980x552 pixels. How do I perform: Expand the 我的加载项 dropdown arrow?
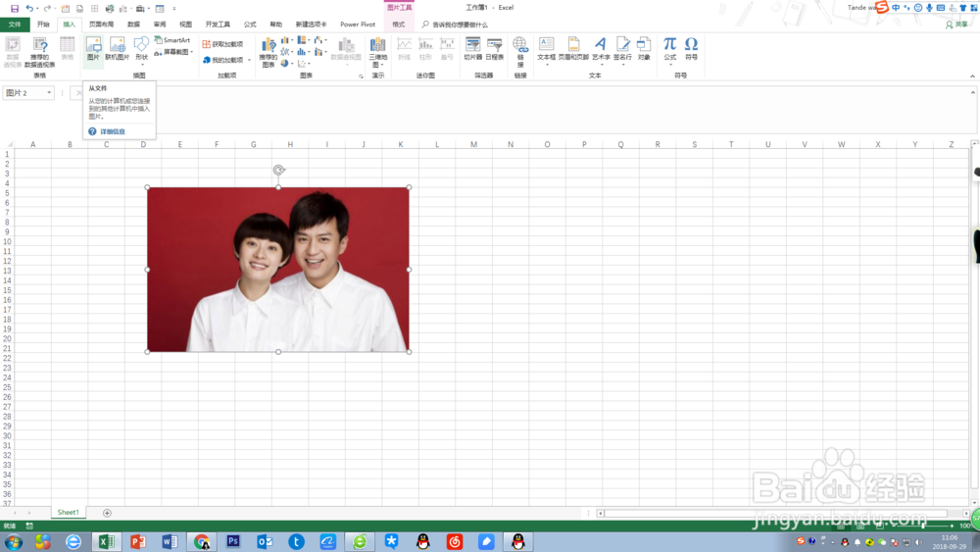click(249, 60)
